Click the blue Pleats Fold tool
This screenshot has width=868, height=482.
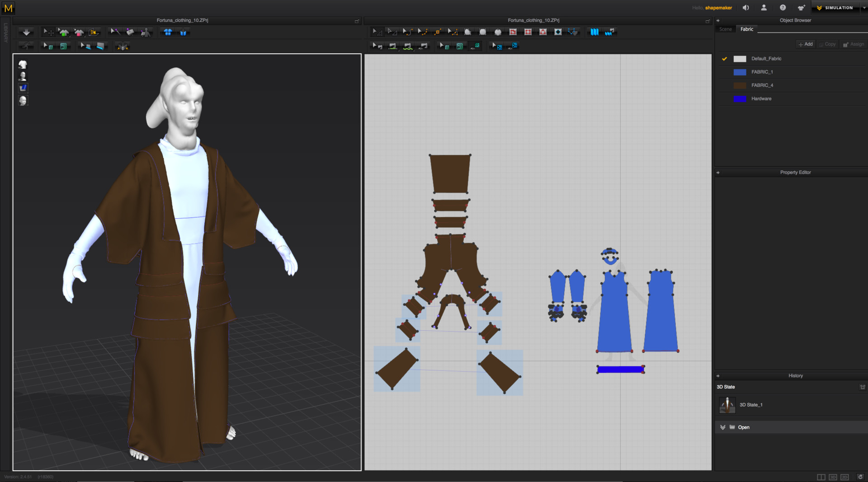594,32
